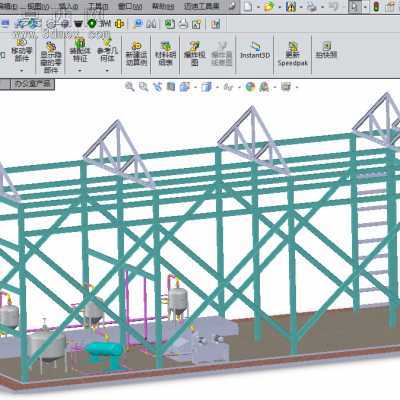Expand the View Settings dropdown arrow

click(x=297, y=88)
